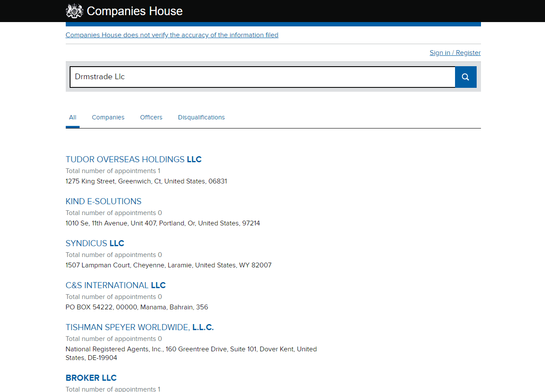
Task: Open the BROKER LLC result
Action: coord(91,378)
